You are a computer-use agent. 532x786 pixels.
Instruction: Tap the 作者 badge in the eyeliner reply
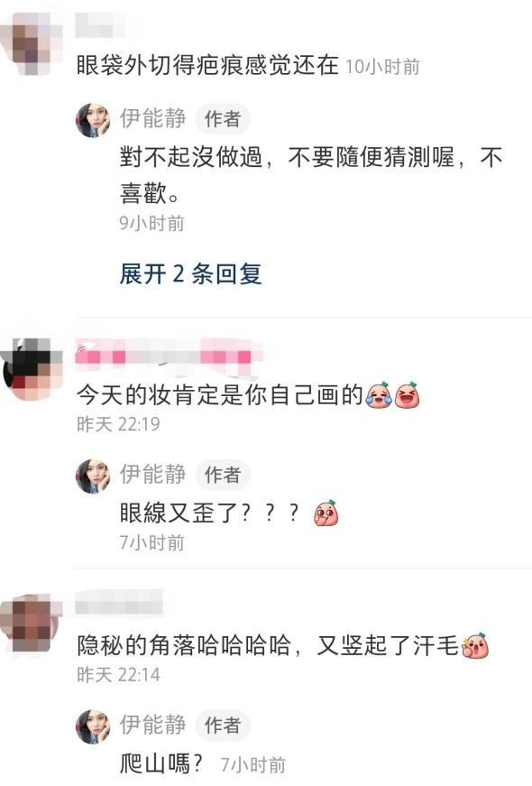[x=223, y=475]
